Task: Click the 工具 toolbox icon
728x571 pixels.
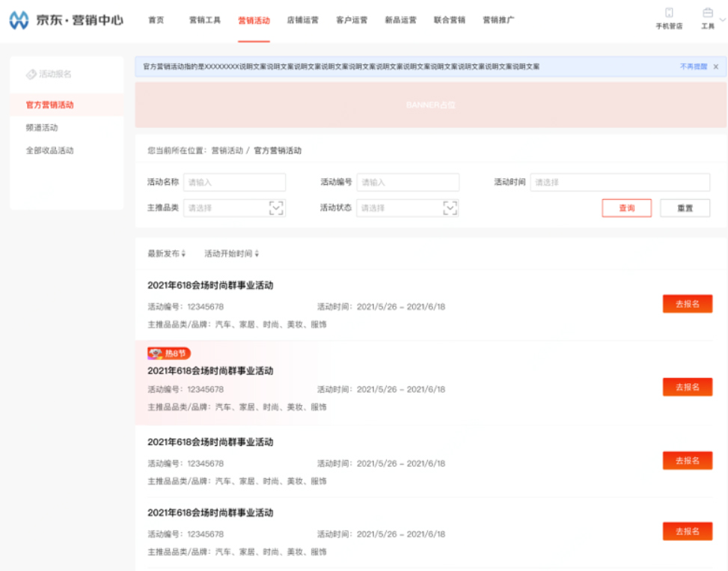Action: click(707, 12)
